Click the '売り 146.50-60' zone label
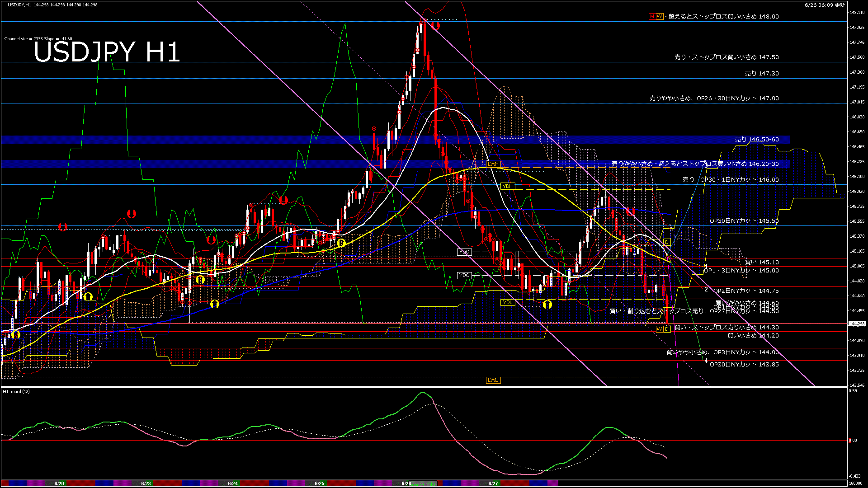This screenshot has width=868, height=488. tap(757, 140)
